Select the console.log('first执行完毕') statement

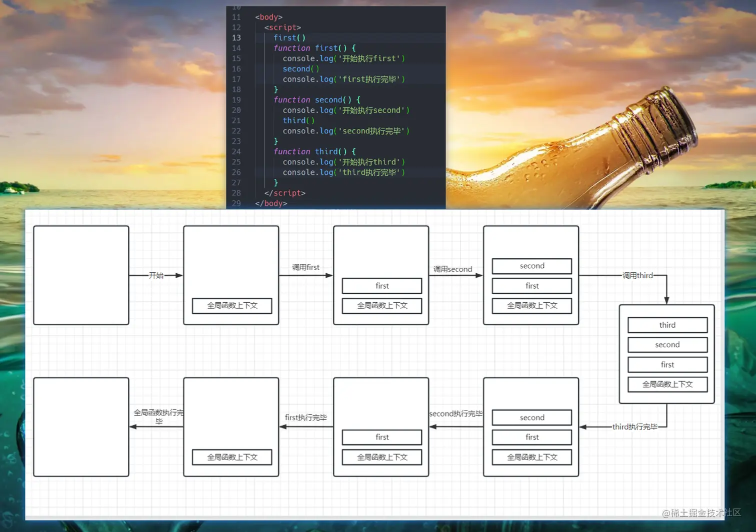coord(343,79)
